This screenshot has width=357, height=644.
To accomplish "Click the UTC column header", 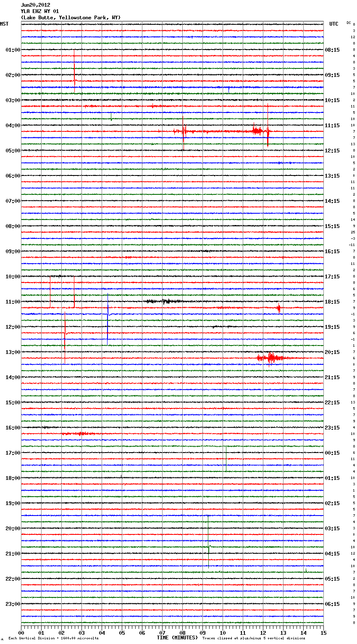I will (x=334, y=24).
